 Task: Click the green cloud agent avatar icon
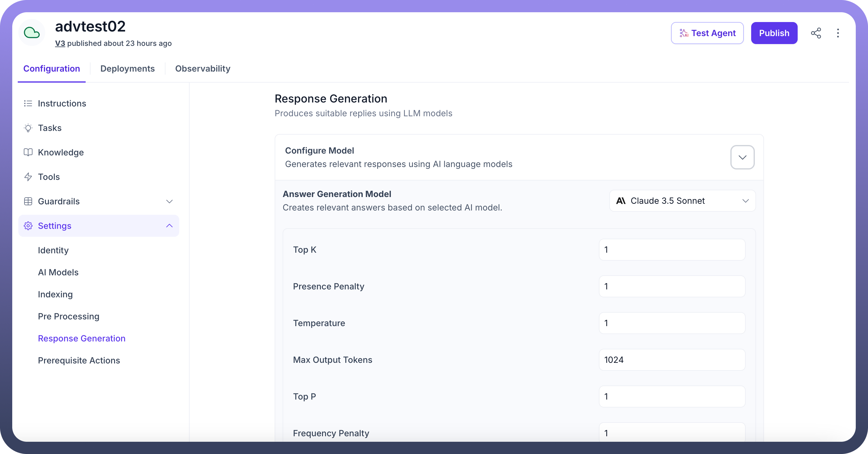click(32, 33)
